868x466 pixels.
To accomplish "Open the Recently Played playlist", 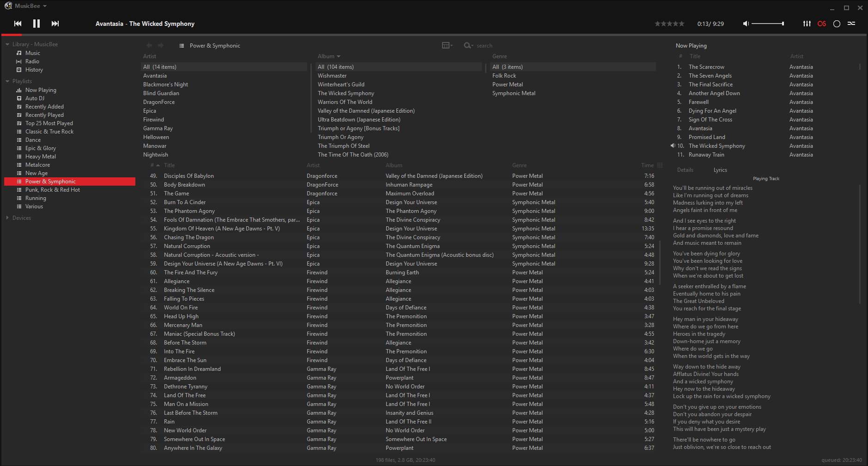I will coord(44,115).
